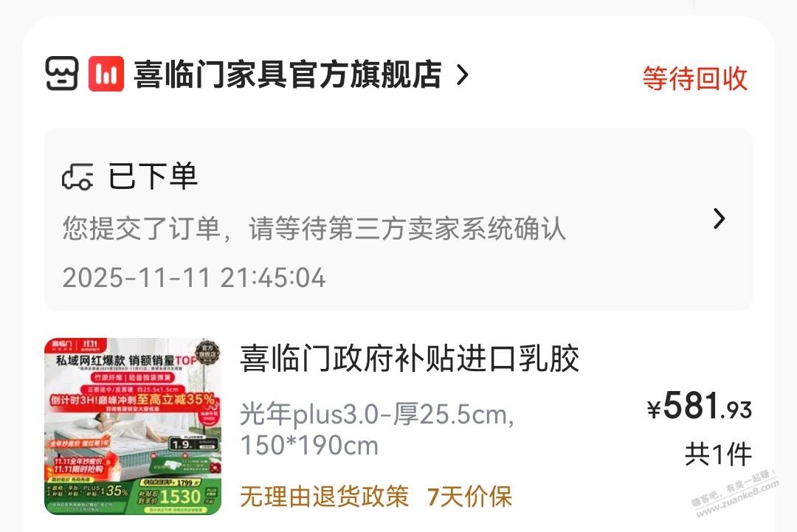Tap the 共1件 quantity label

pyautogui.click(x=718, y=454)
